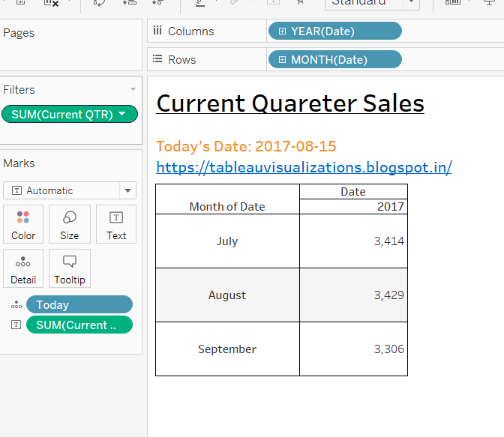Screen dimensions: 504x437
Task: Click the Today's Date: 2017-08-15 text
Action: coord(246,146)
